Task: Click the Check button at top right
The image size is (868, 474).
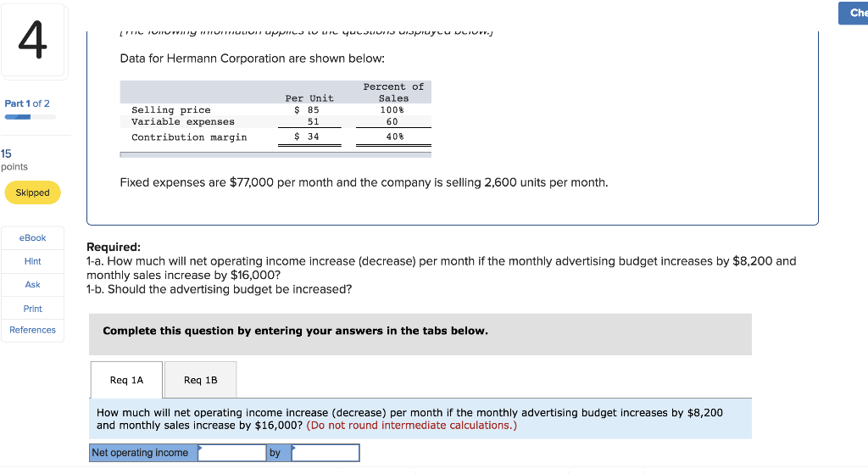Action: pos(853,13)
